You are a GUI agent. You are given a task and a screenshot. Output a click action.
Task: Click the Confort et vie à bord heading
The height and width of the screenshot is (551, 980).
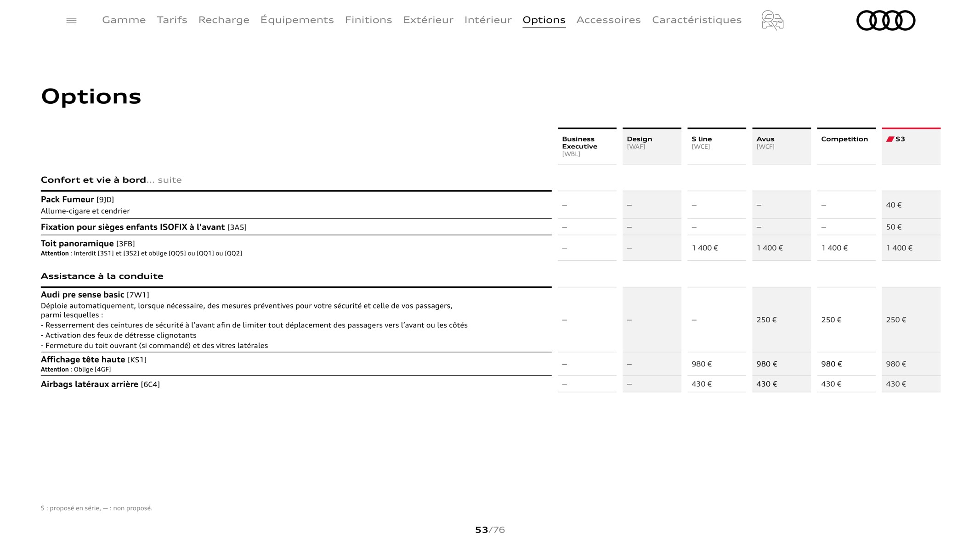pos(93,180)
